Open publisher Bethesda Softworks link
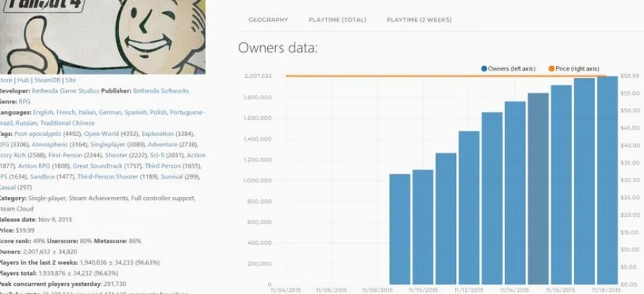 pyautogui.click(x=161, y=91)
